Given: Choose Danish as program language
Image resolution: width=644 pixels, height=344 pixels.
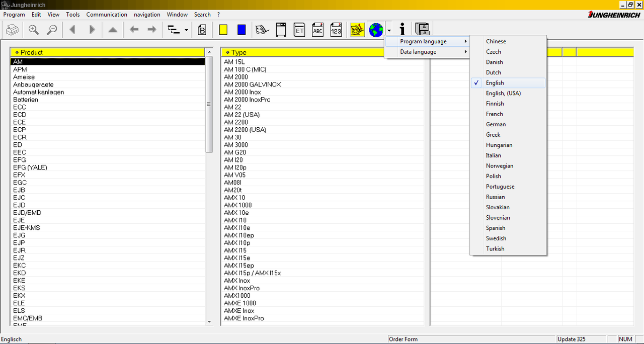Looking at the screenshot, I should coord(508,62).
